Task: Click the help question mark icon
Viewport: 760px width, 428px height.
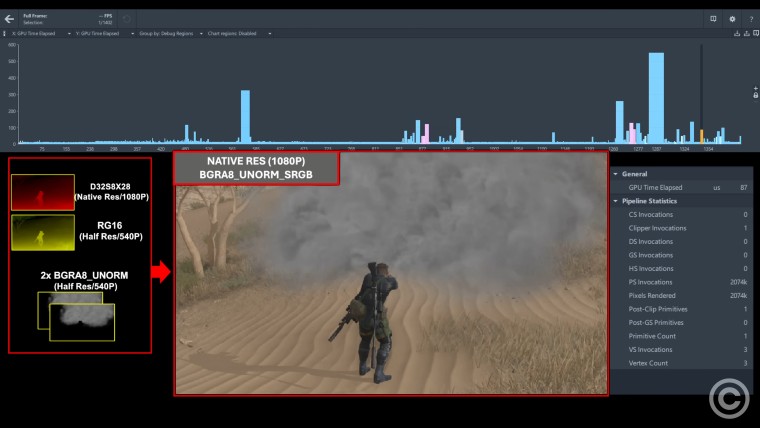Action: click(749, 18)
